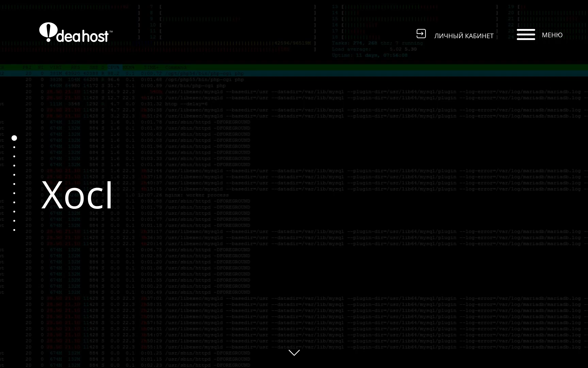588x368 pixels.
Task: Select the eighth slide navigation dot
Action: coord(14,202)
